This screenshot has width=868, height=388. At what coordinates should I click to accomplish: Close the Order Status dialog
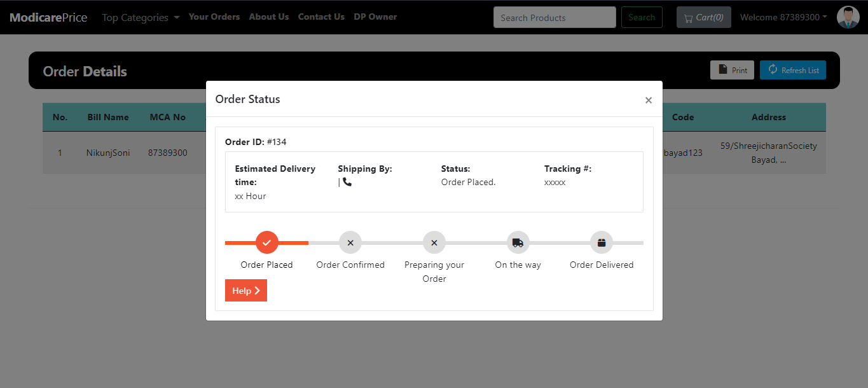pyautogui.click(x=649, y=100)
